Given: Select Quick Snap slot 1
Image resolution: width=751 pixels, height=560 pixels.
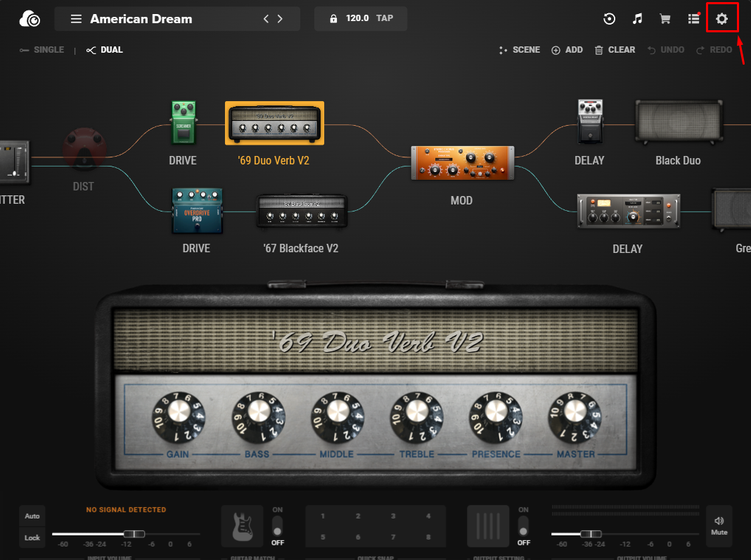Looking at the screenshot, I should 323,516.
